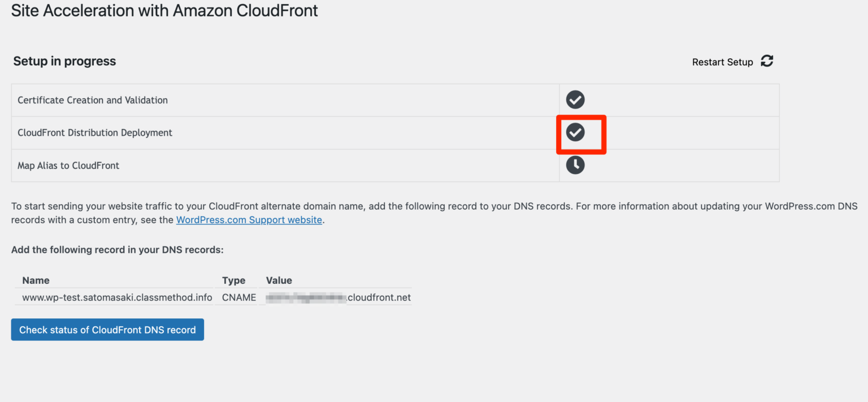This screenshot has height=402, width=868.
Task: Click the Name column header
Action: tap(36, 280)
